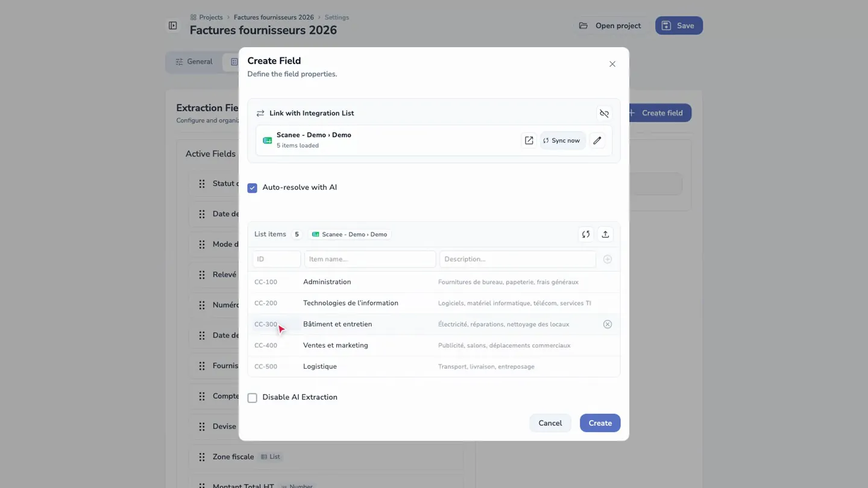
Task: Click the Publicité, salons description text
Action: (504, 345)
